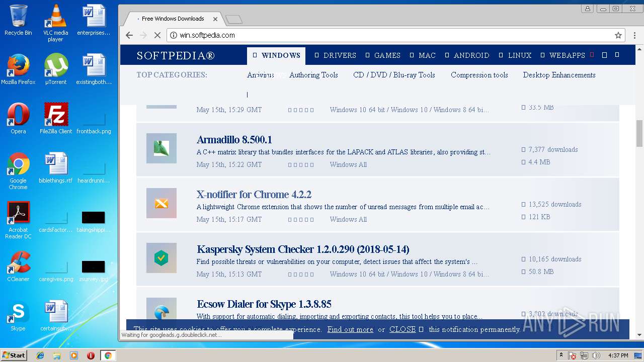Select the WINDOWS navigation tab

(276, 55)
